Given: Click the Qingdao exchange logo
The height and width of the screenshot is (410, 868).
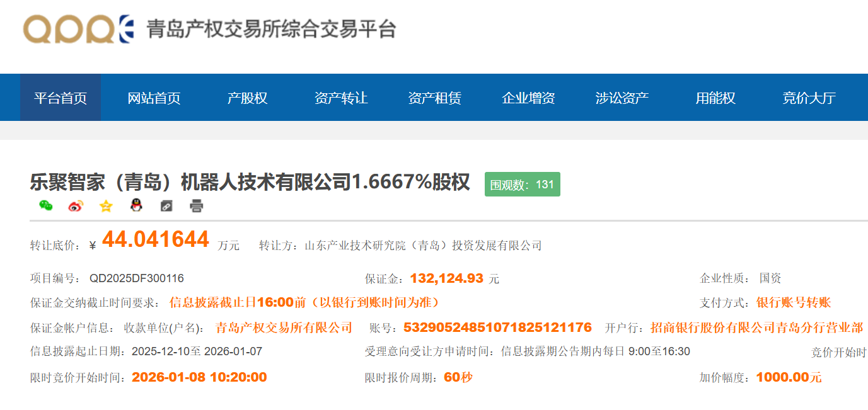Looking at the screenshot, I should 79,29.
